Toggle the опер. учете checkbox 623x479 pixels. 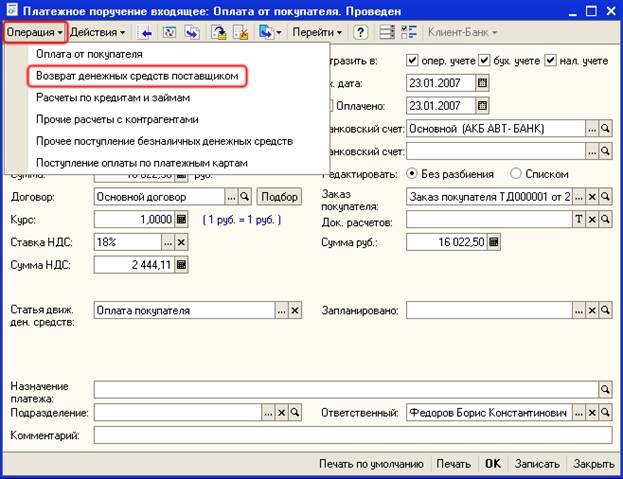(x=412, y=60)
